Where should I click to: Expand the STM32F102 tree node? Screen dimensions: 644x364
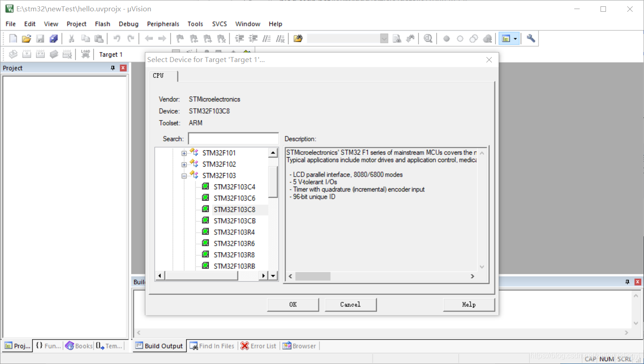(184, 164)
